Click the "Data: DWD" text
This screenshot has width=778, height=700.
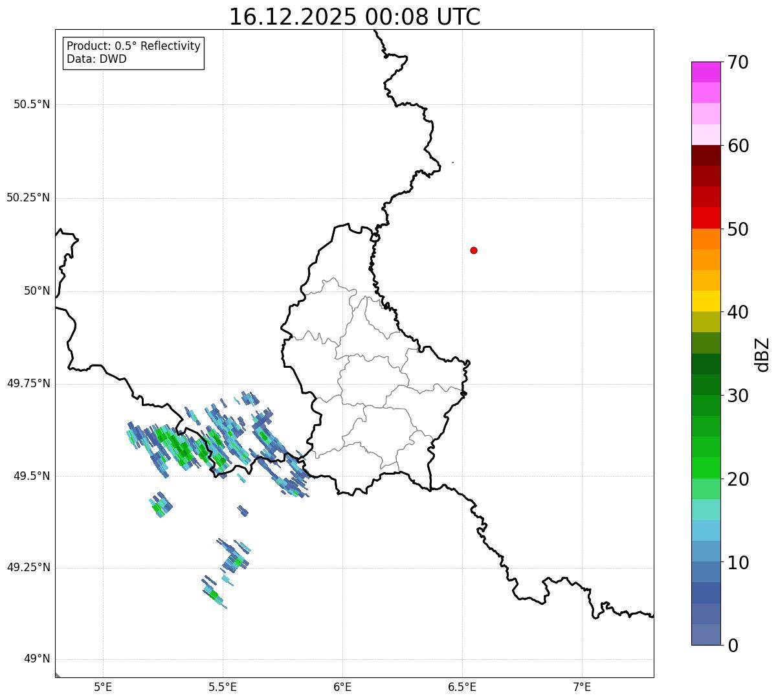pyautogui.click(x=96, y=59)
